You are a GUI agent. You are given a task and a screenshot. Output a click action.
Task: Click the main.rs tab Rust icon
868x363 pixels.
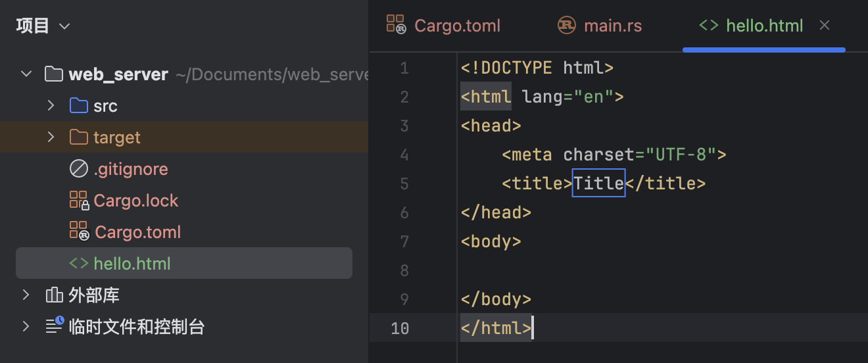(x=567, y=25)
